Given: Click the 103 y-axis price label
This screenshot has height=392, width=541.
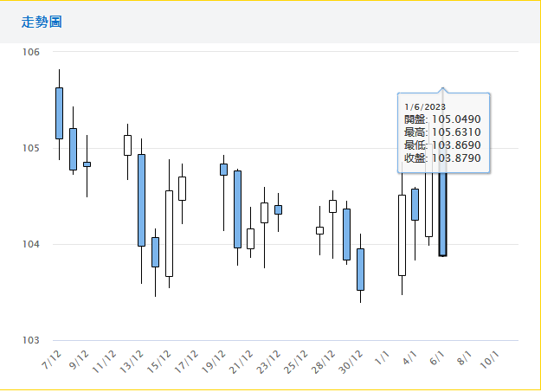Looking at the screenshot, I should [x=32, y=340].
